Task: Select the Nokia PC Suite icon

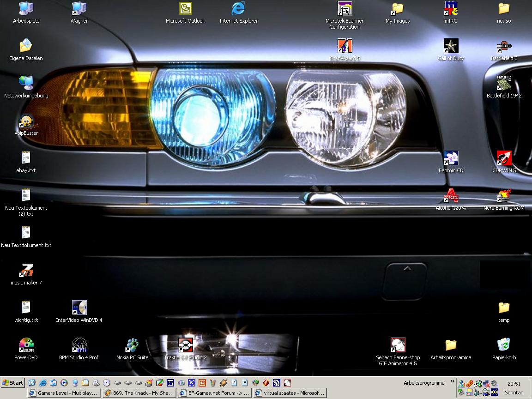Action: pos(133,346)
